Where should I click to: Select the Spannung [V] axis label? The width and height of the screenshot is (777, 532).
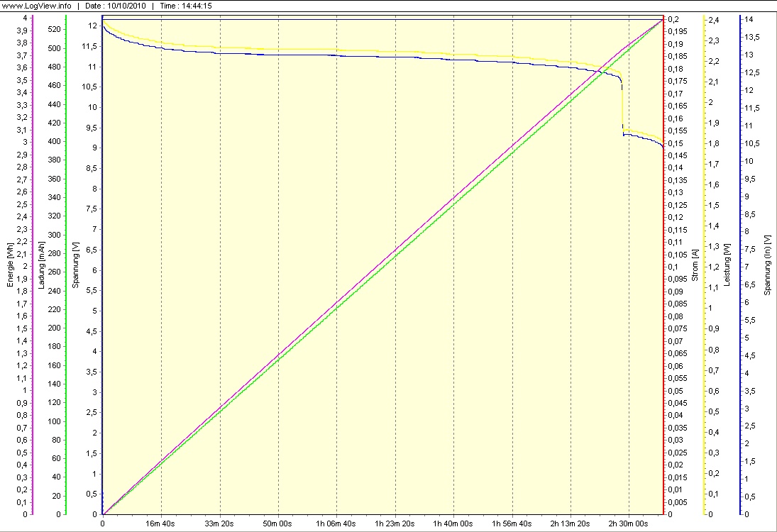click(75, 265)
